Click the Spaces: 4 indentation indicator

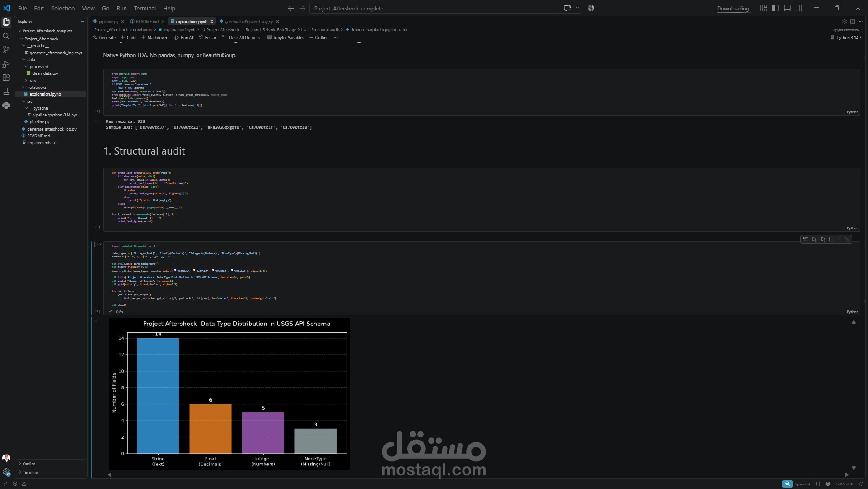coord(802,484)
